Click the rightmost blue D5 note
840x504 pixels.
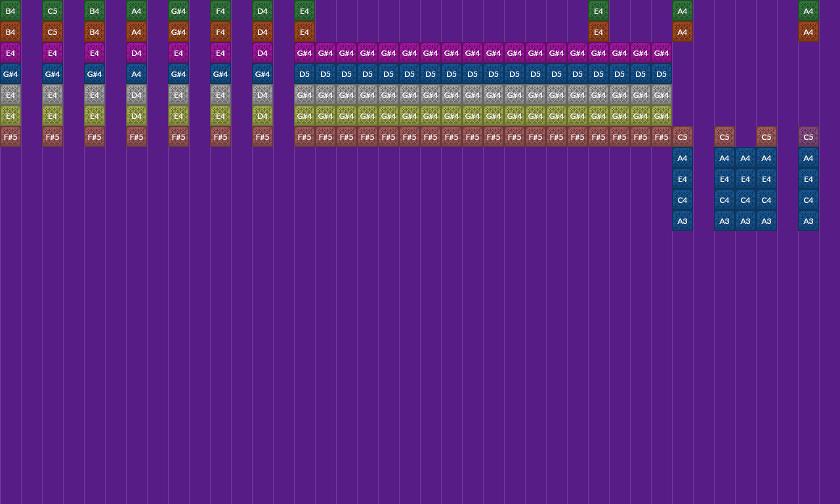tap(661, 73)
